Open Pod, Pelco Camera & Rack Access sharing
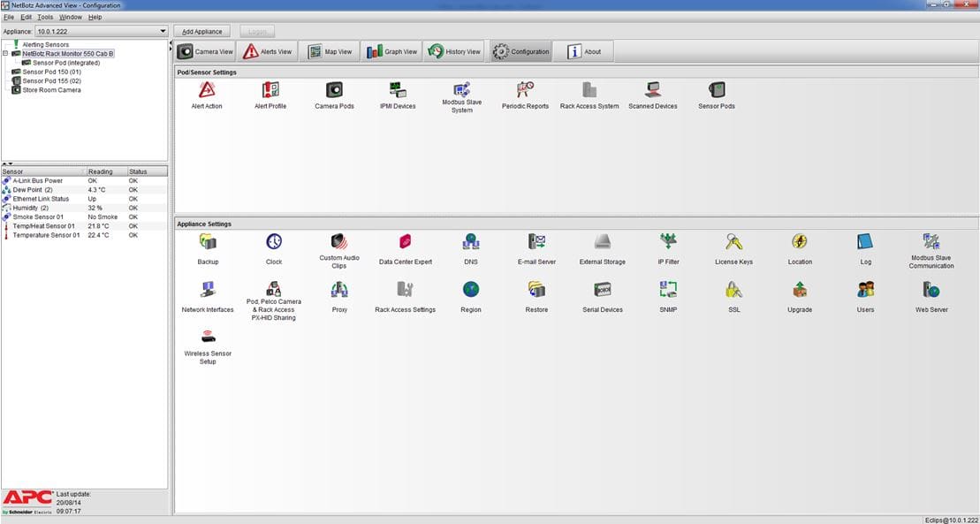This screenshot has height=524, width=980. (274, 288)
